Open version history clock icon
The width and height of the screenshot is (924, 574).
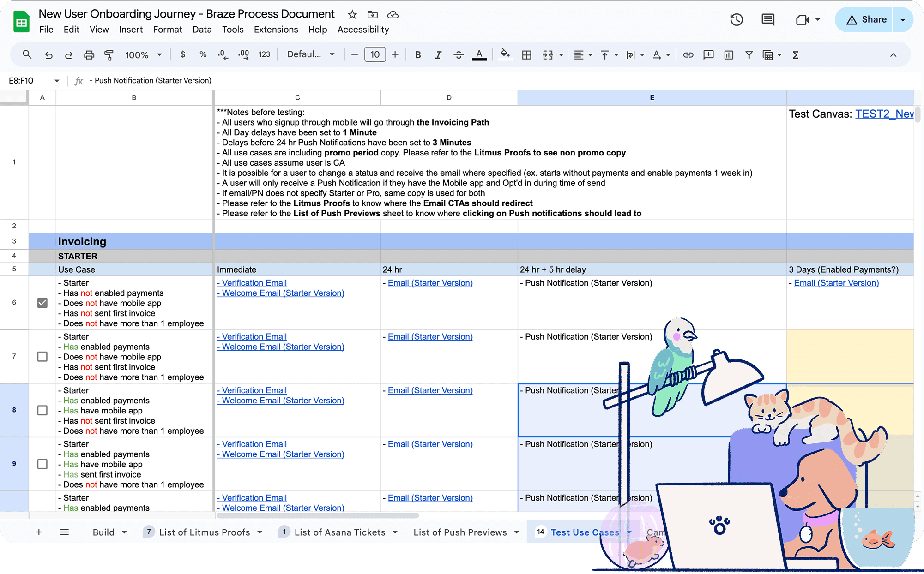tap(736, 19)
